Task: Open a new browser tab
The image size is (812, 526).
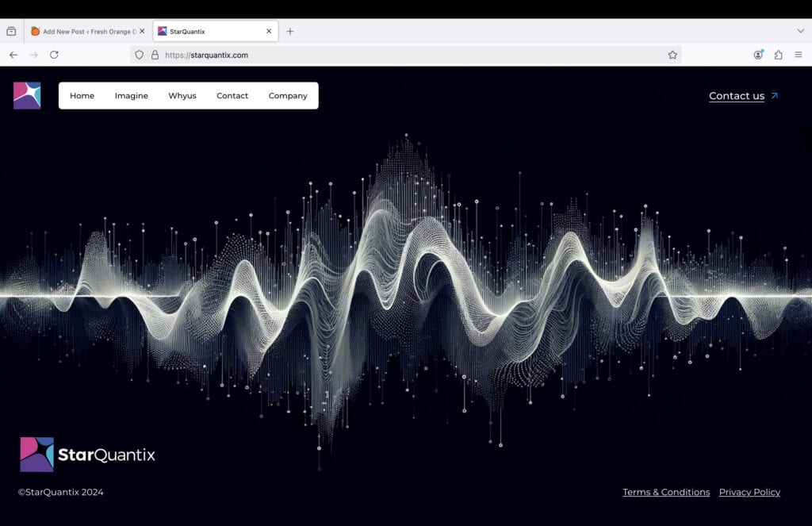Action: click(290, 31)
